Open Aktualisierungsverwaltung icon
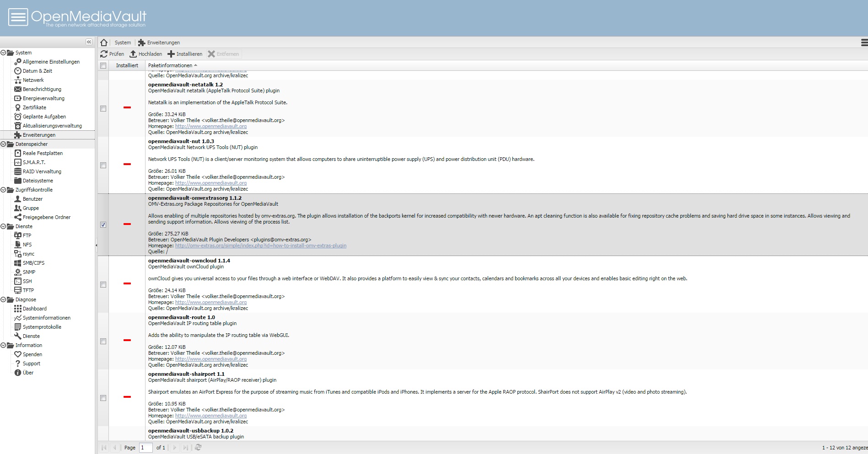Viewport: 868px width, 454px height. 18,126
